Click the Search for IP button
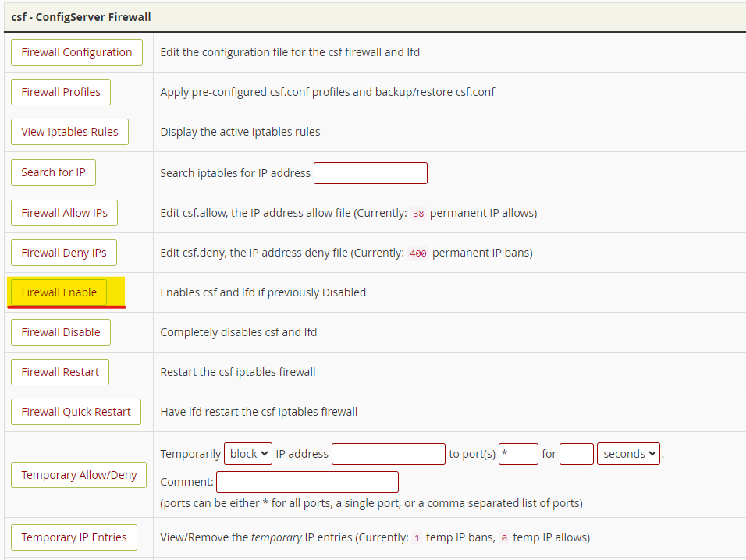Screen dimensions: 746x560 [x=53, y=172]
